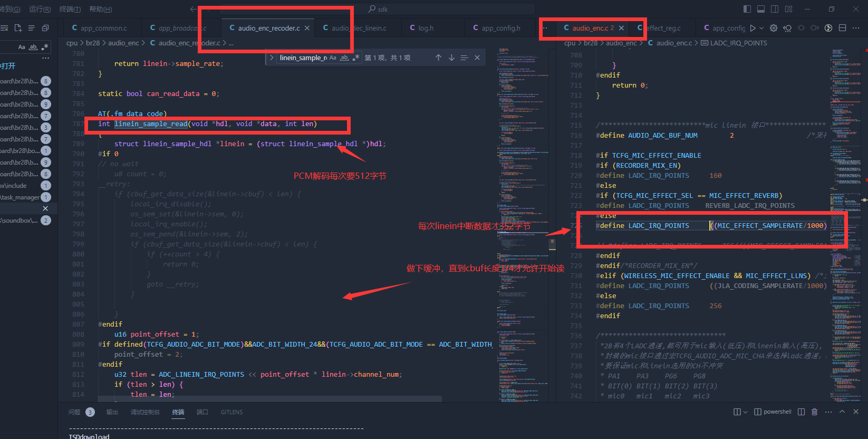
Task: Split the right editor group
Action: 842,28
